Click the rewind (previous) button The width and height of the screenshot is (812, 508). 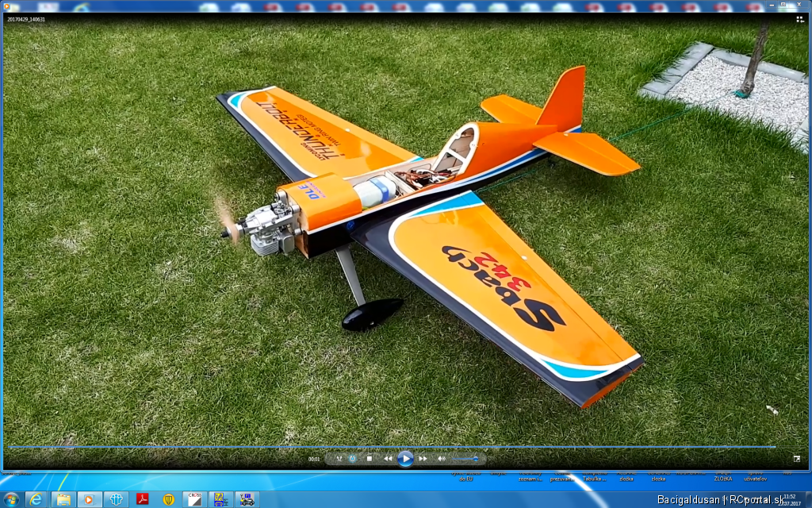point(387,458)
